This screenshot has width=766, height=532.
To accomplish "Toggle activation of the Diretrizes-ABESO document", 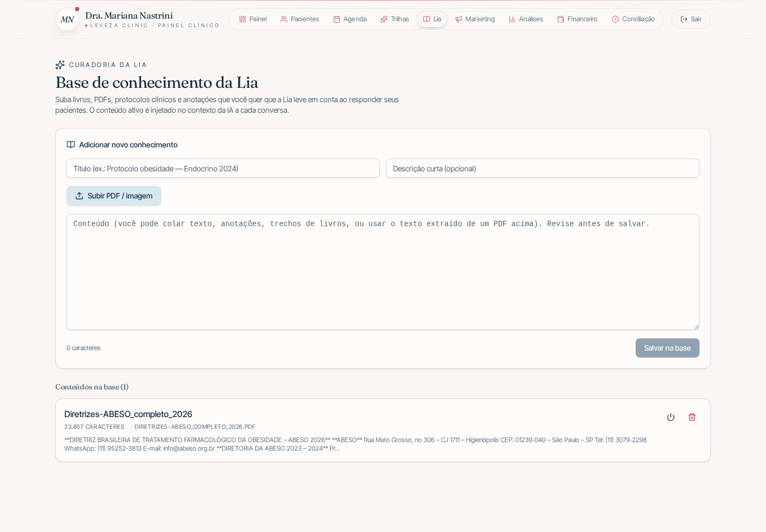I will tap(671, 417).
